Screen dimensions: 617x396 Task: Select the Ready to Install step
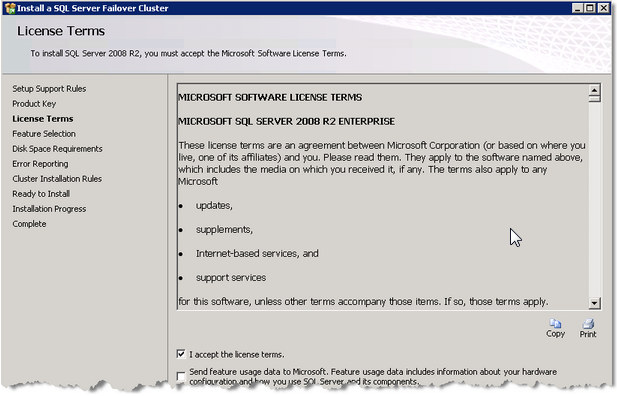click(41, 194)
